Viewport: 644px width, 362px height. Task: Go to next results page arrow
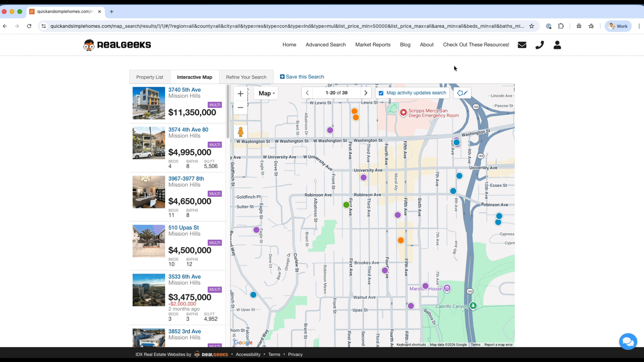(x=366, y=93)
